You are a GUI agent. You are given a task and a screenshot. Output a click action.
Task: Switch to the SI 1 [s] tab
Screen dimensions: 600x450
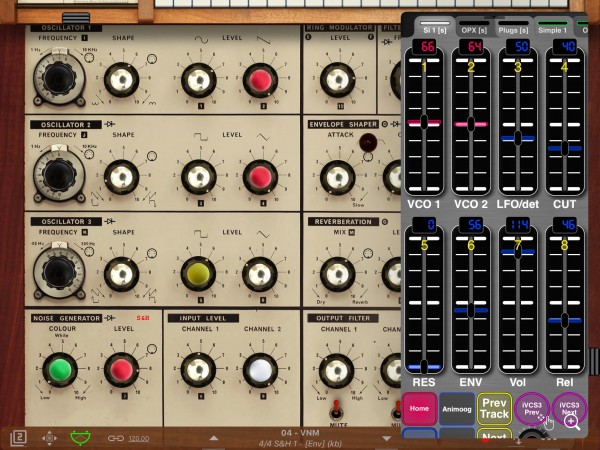point(434,30)
